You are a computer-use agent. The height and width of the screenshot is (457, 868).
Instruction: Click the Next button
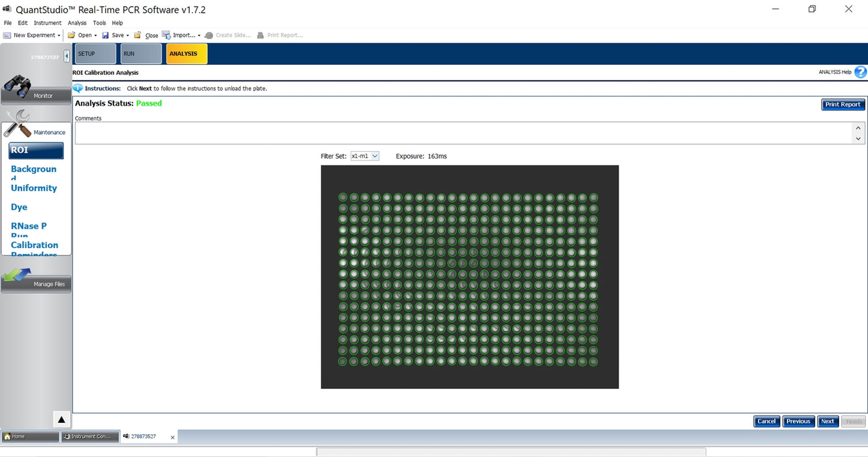827,421
